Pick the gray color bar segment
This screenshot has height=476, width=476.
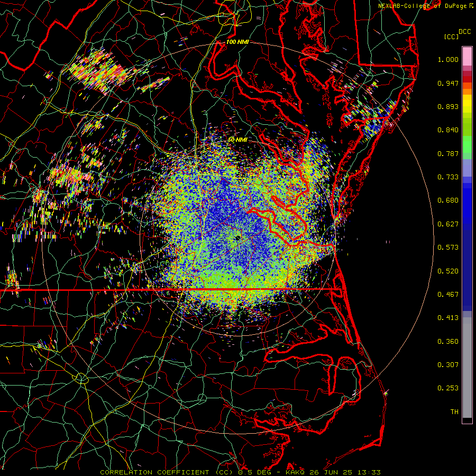(467, 368)
